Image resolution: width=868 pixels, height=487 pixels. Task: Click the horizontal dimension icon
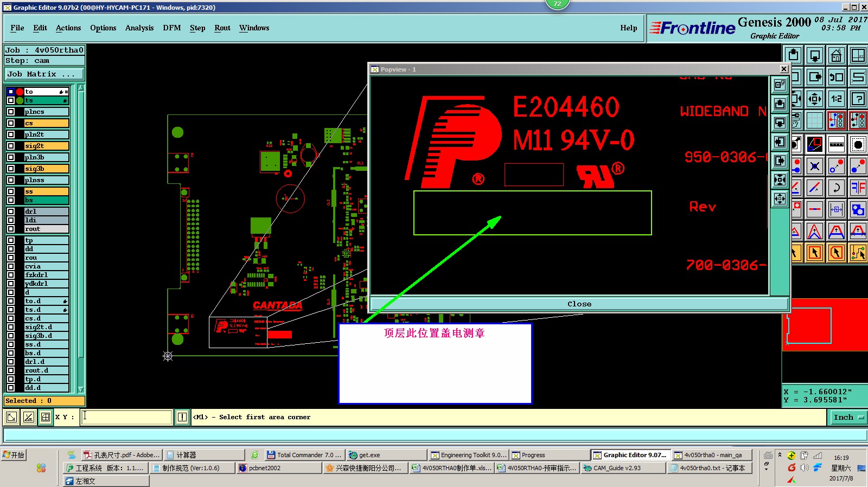click(836, 209)
